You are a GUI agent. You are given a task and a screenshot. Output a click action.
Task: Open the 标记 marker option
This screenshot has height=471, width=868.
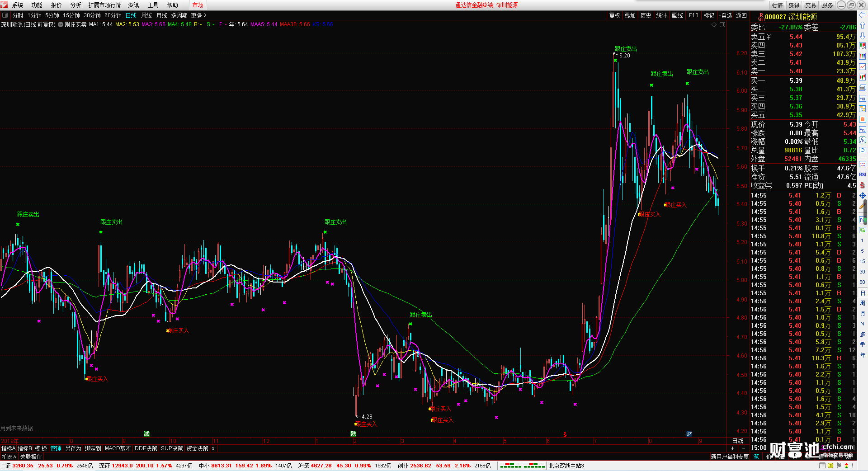point(709,15)
